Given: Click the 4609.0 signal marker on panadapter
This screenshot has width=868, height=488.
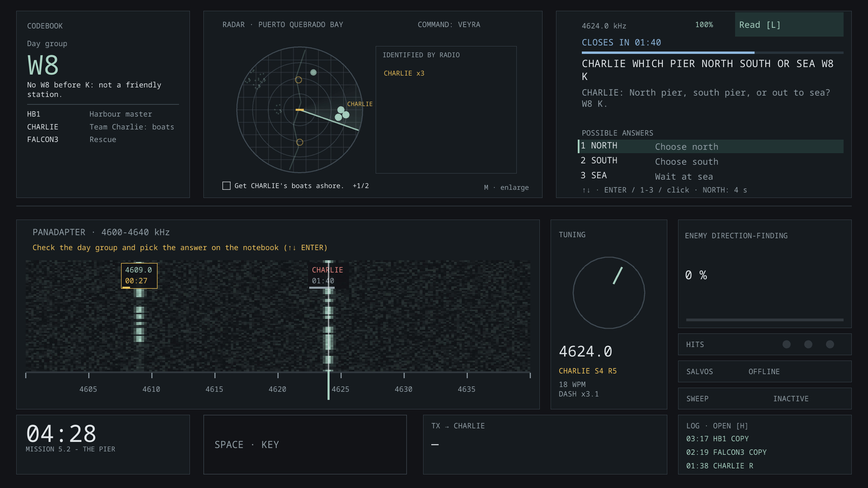Looking at the screenshot, I should (139, 276).
